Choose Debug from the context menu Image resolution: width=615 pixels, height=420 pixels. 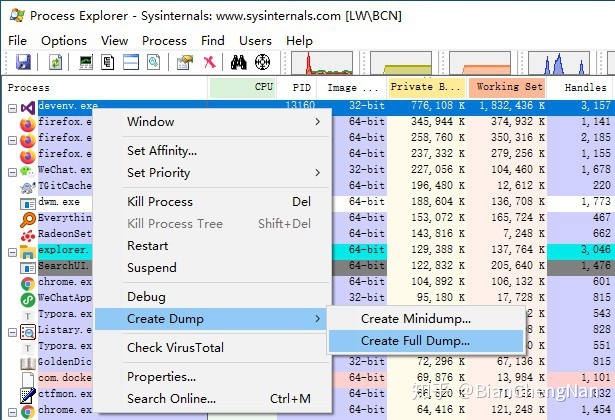pos(212,297)
